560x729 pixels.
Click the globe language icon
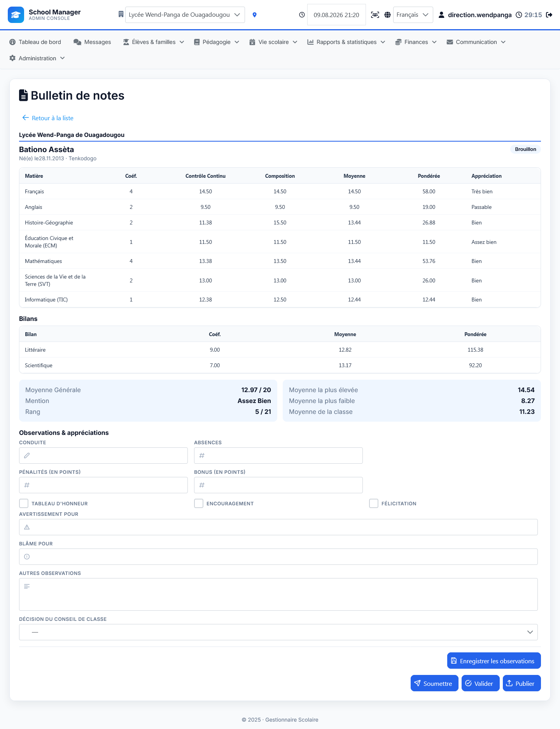[387, 15]
